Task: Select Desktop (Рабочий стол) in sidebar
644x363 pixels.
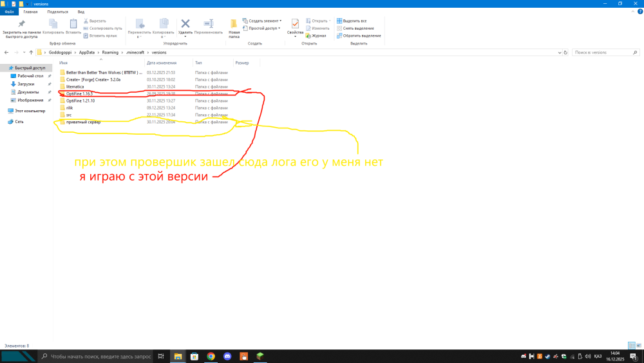Action: [x=30, y=76]
